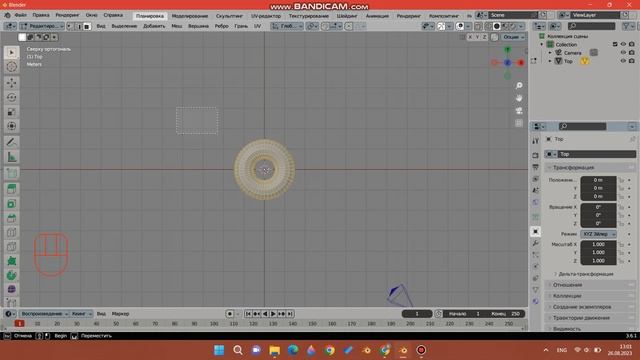Image resolution: width=640 pixels, height=360 pixels.
Task: Select the Add Cube tool
Action: [11, 173]
